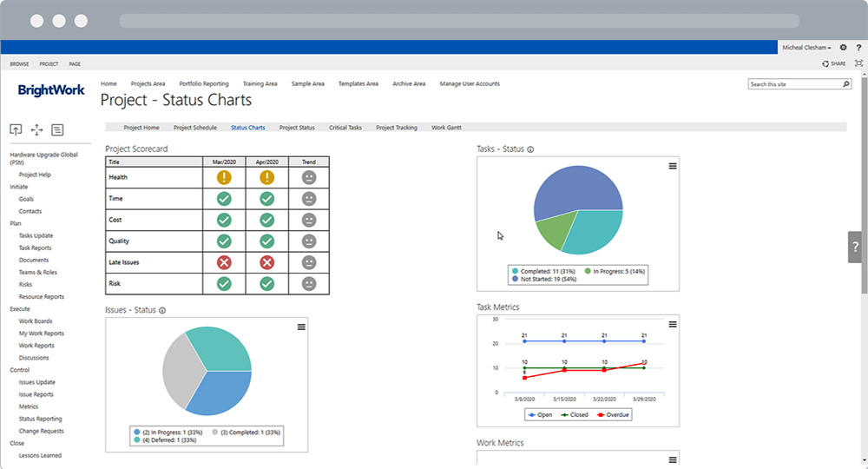Open the Tasks - Status chart hamburger menu

click(x=672, y=166)
